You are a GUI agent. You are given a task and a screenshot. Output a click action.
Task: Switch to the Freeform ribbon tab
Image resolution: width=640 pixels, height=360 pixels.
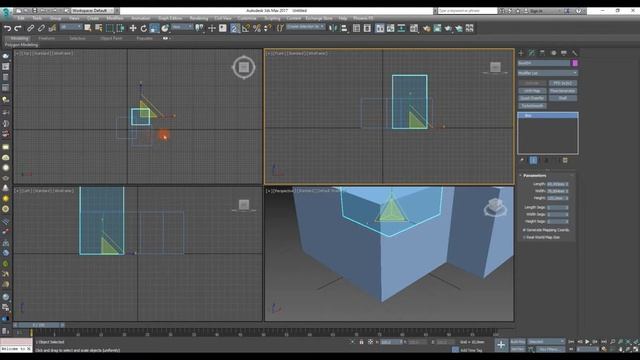tap(47, 38)
